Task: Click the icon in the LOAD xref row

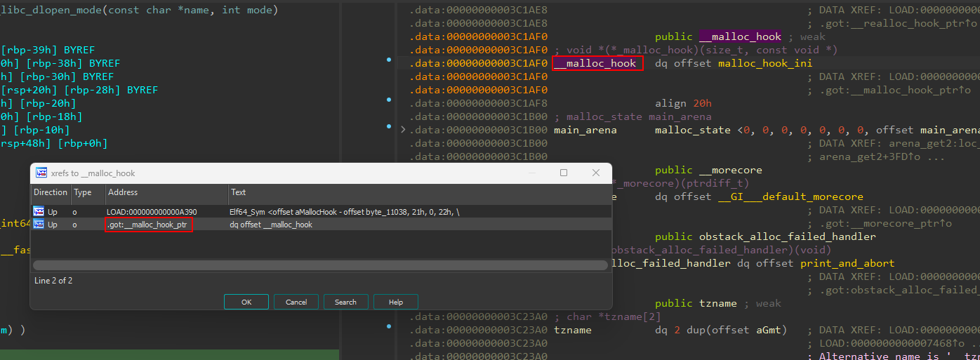Action: click(40, 211)
